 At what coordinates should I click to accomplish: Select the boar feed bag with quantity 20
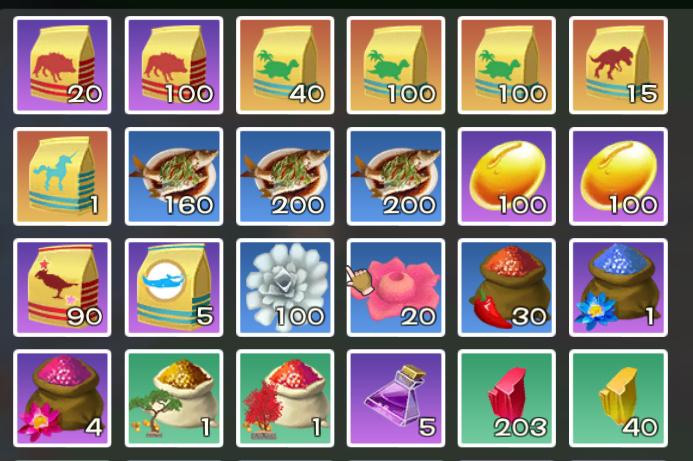[62, 65]
